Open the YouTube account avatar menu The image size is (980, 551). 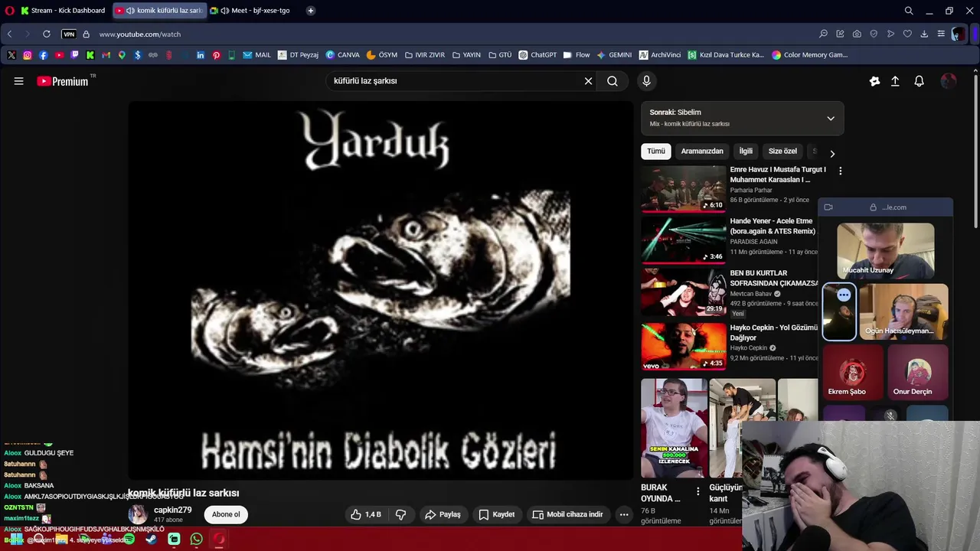click(x=949, y=81)
